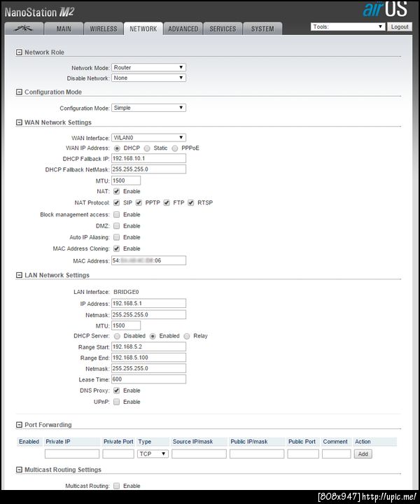
Task: Click the Range Start field
Action: pos(148,346)
